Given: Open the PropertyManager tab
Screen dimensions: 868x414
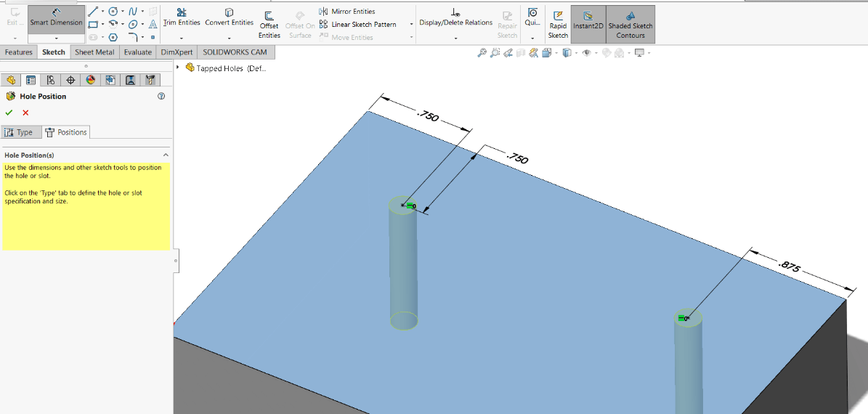Looking at the screenshot, I should [x=31, y=80].
